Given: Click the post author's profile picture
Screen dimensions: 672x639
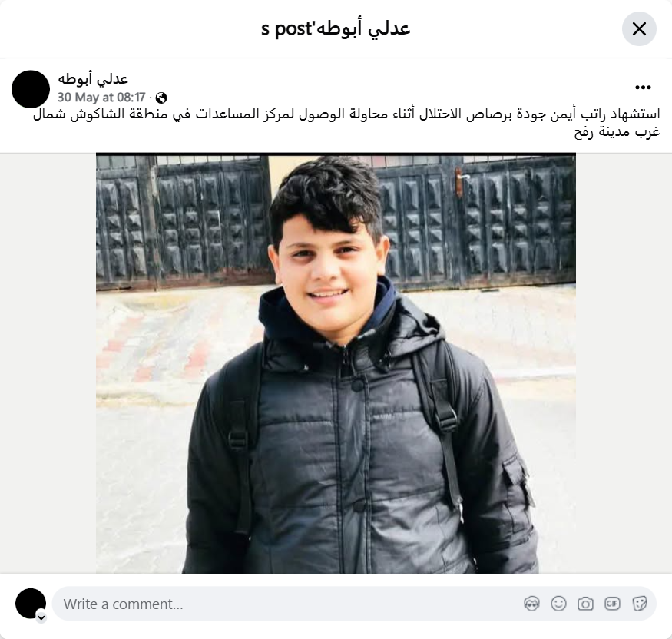Looking at the screenshot, I should 31,89.
